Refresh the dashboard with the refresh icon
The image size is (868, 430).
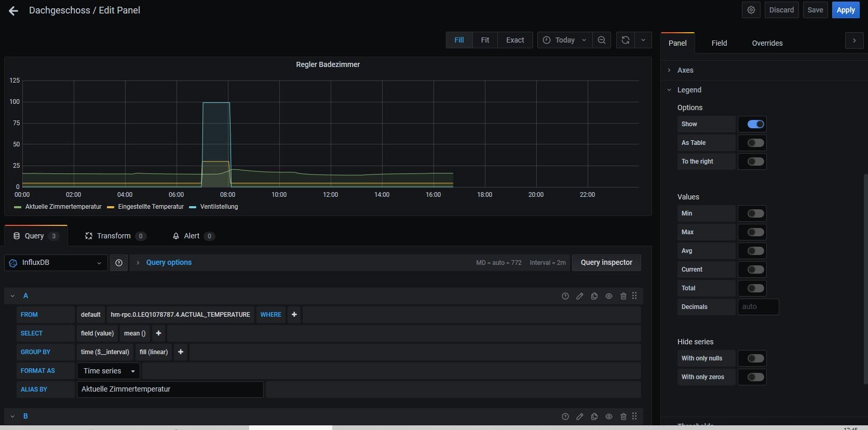(626, 40)
